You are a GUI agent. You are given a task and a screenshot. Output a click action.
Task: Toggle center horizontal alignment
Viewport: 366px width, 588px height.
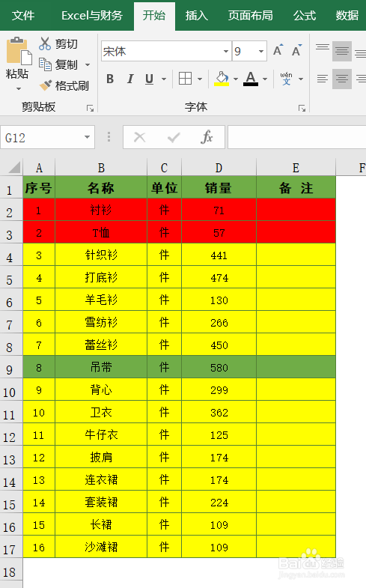(x=341, y=79)
